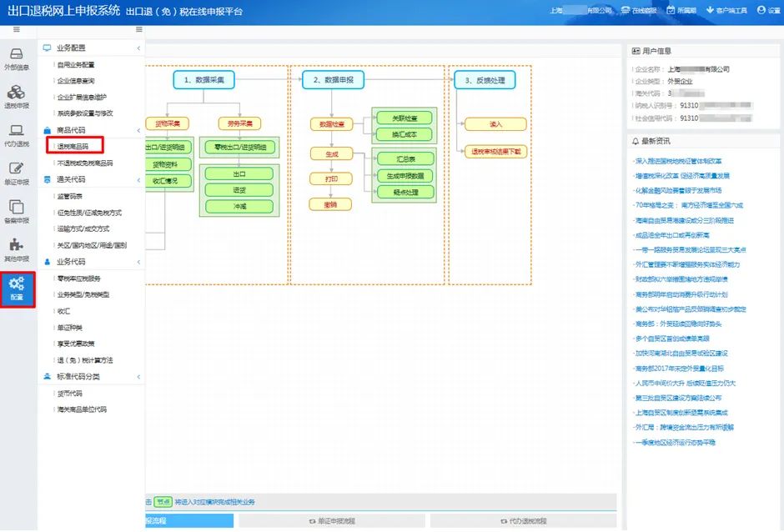This screenshot has height=532, width=784.
Task: Open 单证申报 edit icon
Action: [17, 168]
